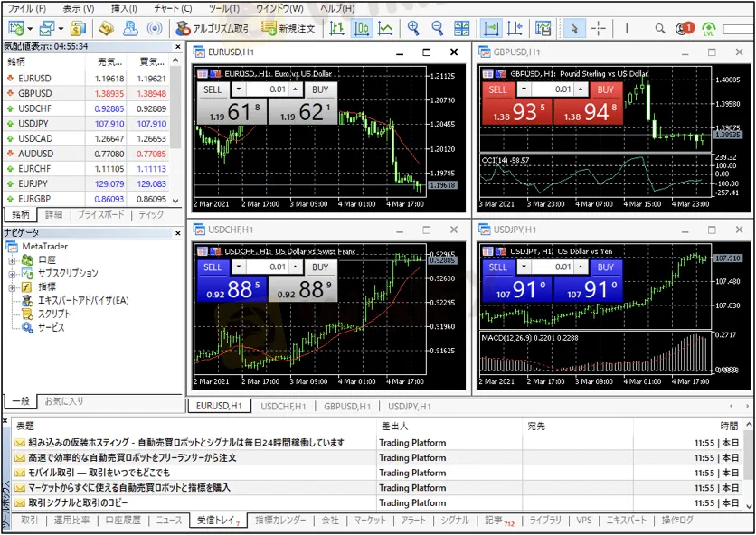
Task: Click the new chart toolbar icon
Action: tap(16, 29)
